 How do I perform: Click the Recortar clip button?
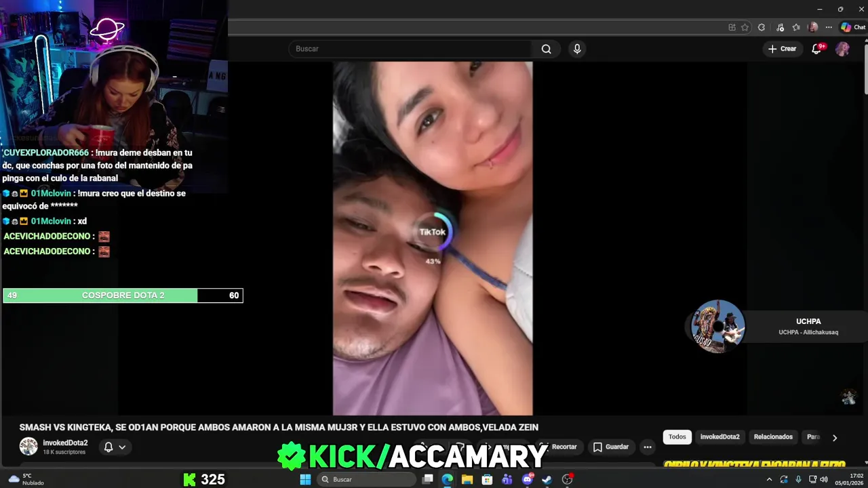[558, 447]
